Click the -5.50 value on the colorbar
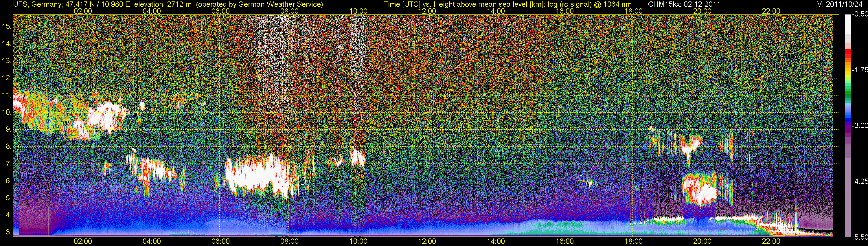This screenshot has width=868, height=246. (x=860, y=237)
